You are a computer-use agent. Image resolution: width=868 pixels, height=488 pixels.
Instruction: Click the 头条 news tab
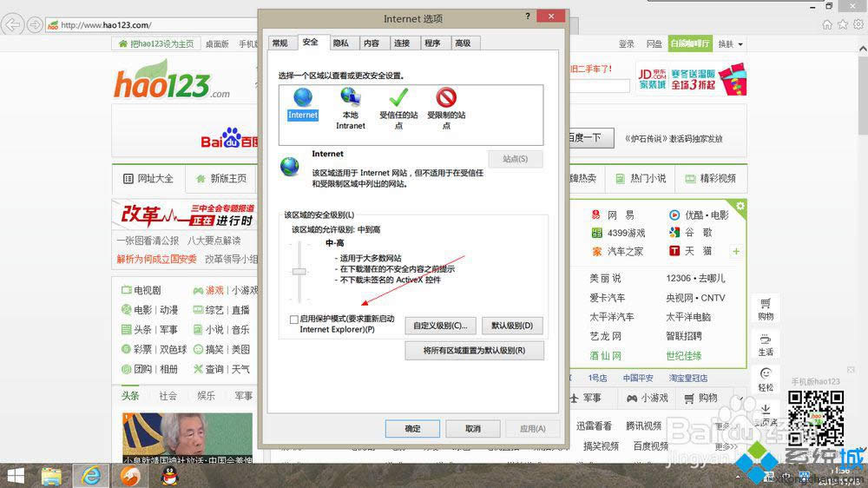coord(130,396)
